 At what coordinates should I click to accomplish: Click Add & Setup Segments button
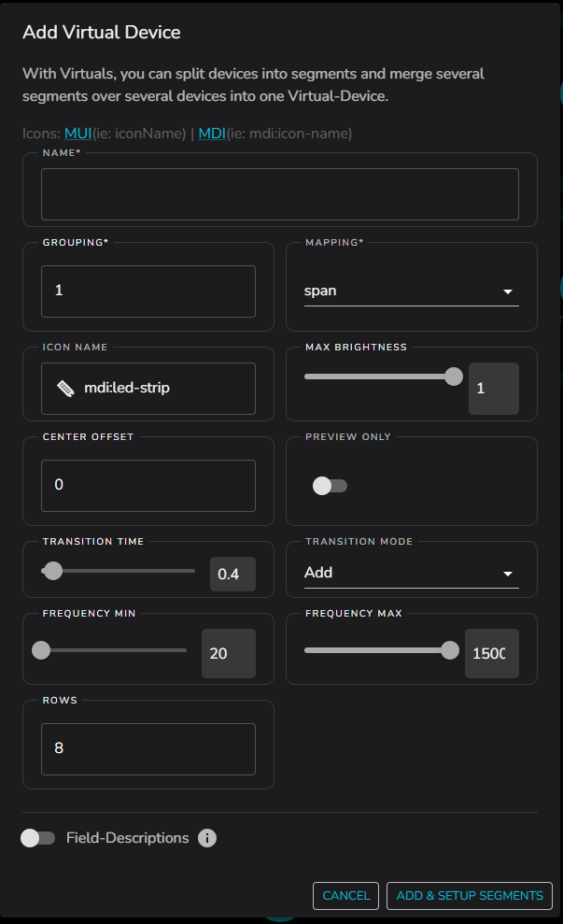(470, 896)
